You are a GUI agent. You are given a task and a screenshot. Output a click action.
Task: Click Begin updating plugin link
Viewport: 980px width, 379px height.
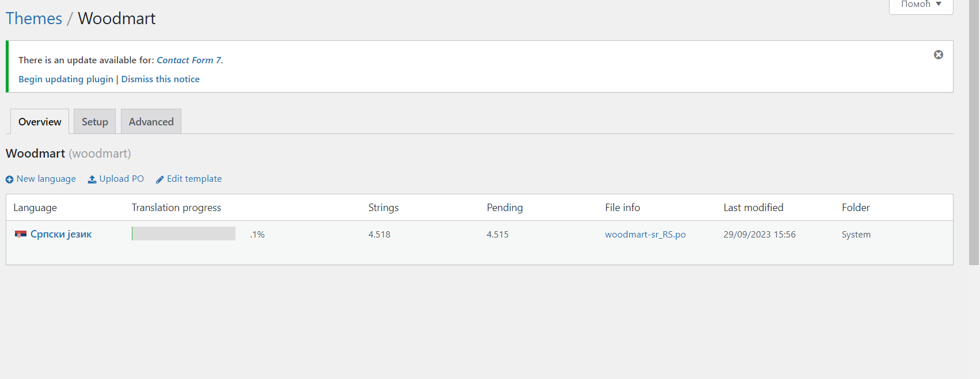point(66,79)
